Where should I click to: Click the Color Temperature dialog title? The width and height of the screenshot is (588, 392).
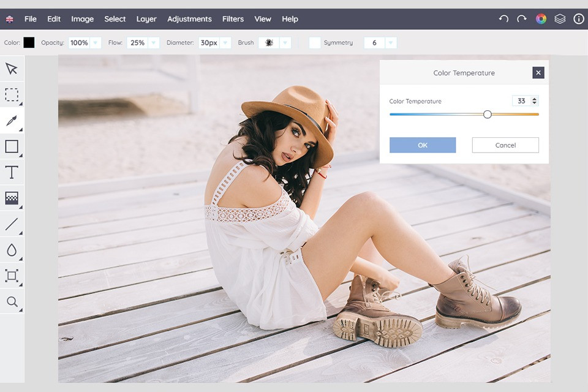coord(464,73)
